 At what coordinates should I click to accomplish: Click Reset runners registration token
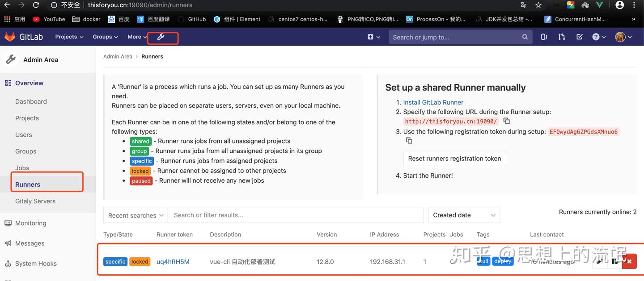[x=454, y=158]
